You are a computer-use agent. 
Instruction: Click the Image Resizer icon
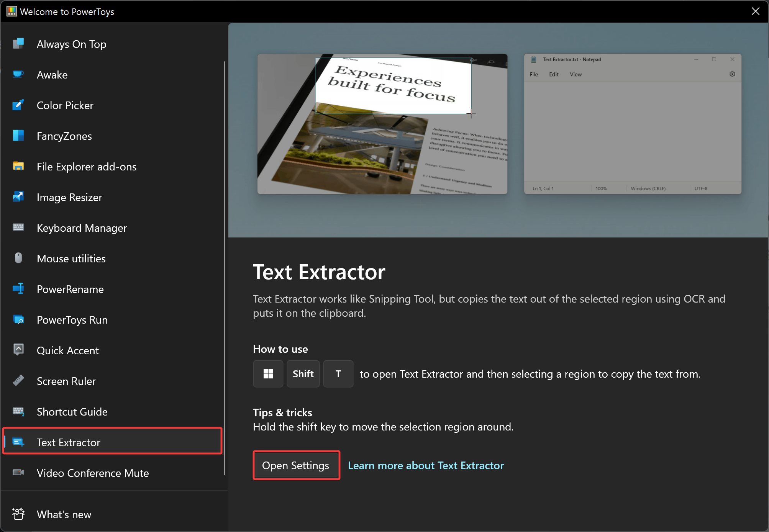[18, 197]
